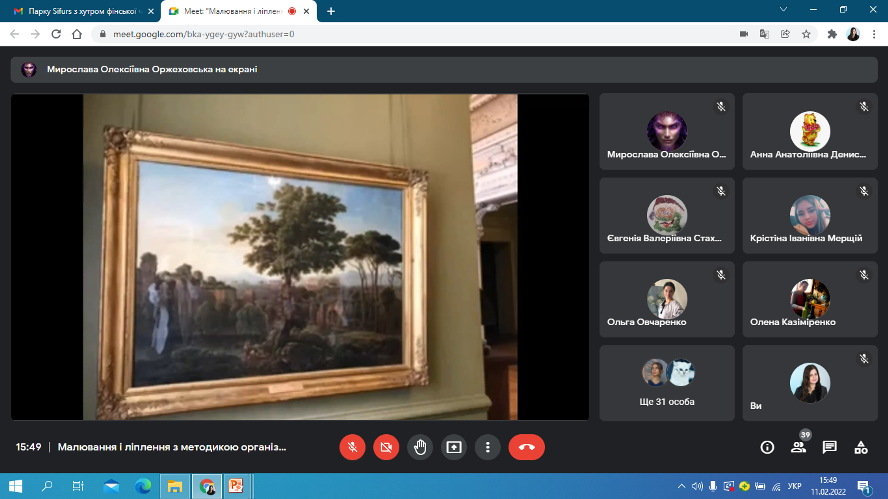Open browser extensions puzzle icon

832,34
